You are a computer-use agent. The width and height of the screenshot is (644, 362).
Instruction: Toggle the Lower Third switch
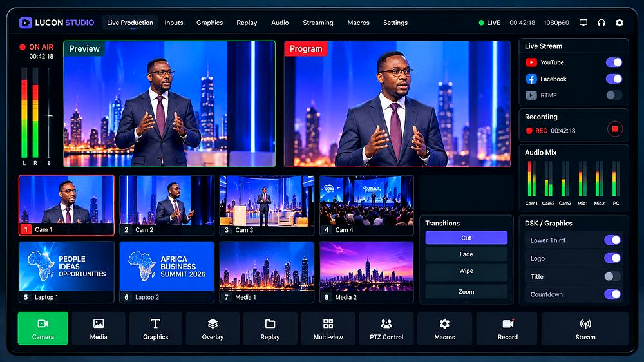612,240
